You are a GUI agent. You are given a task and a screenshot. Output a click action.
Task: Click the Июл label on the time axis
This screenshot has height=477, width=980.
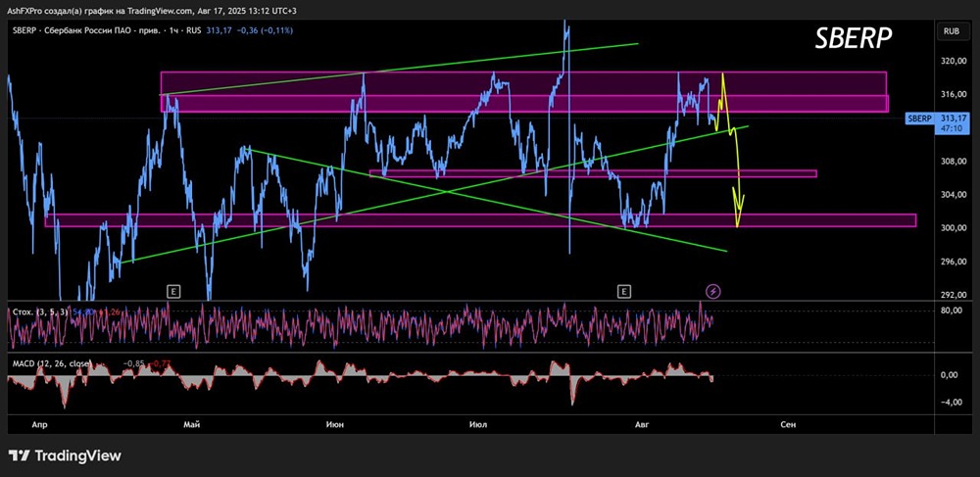[x=477, y=425]
